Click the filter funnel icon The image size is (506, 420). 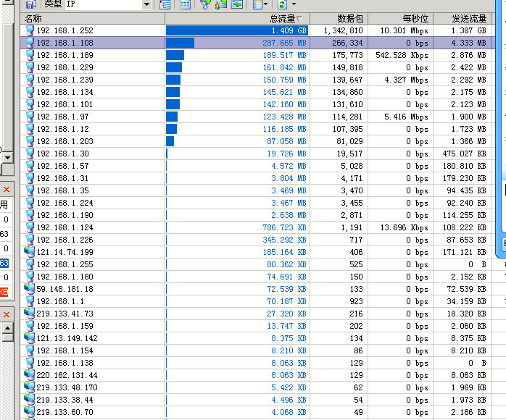(205, 4)
